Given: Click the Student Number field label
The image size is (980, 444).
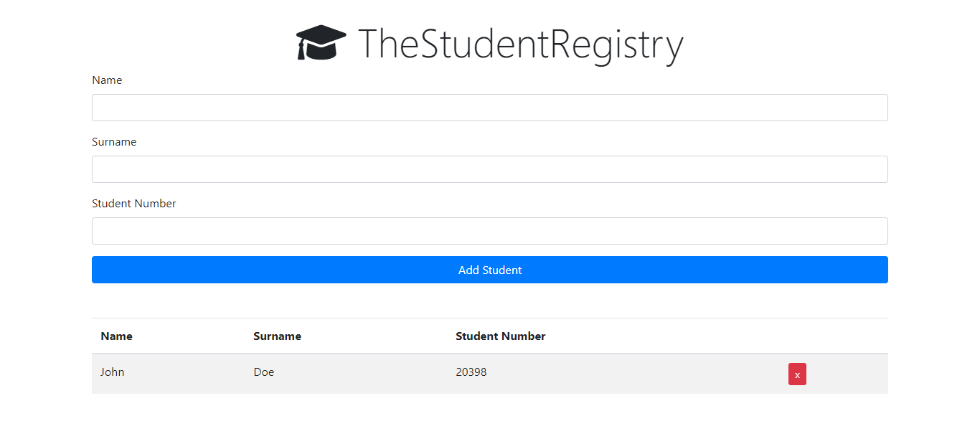Looking at the screenshot, I should [134, 204].
